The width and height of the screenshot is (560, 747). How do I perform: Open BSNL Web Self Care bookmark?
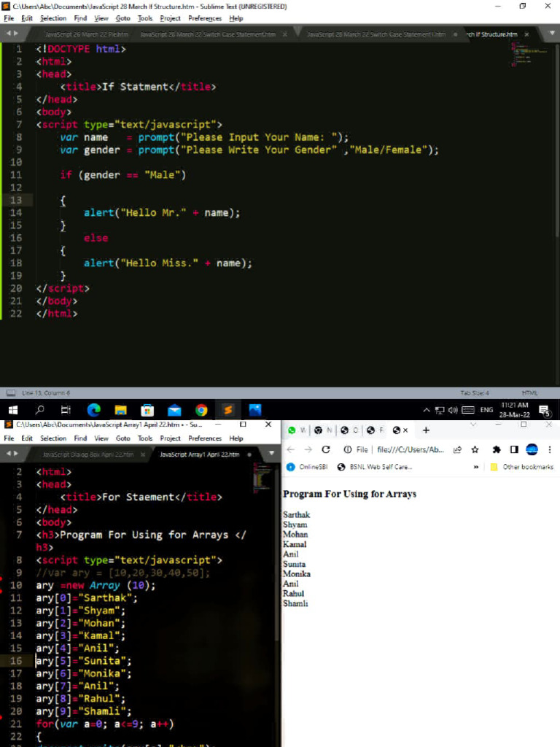coord(375,467)
